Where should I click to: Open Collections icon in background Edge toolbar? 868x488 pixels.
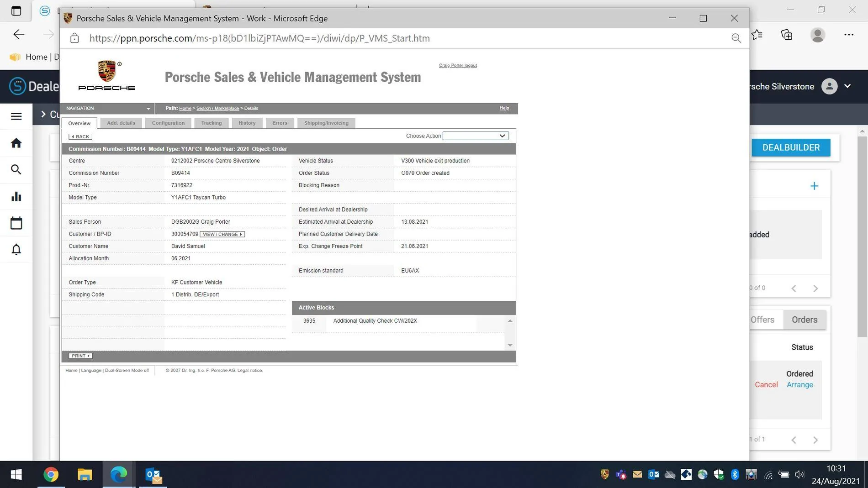(787, 35)
